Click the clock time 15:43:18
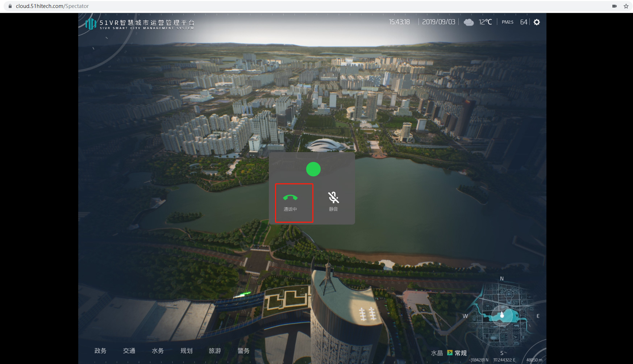 pos(399,22)
